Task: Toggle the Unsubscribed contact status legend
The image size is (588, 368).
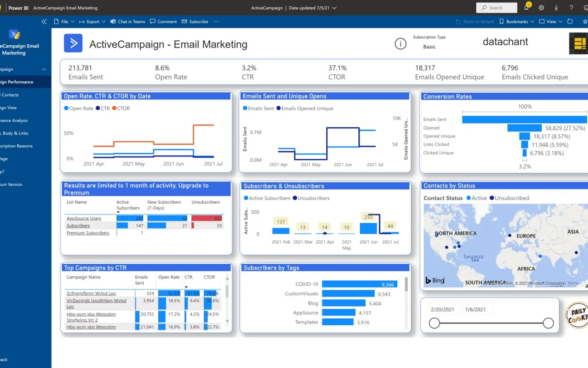Action: click(510, 198)
